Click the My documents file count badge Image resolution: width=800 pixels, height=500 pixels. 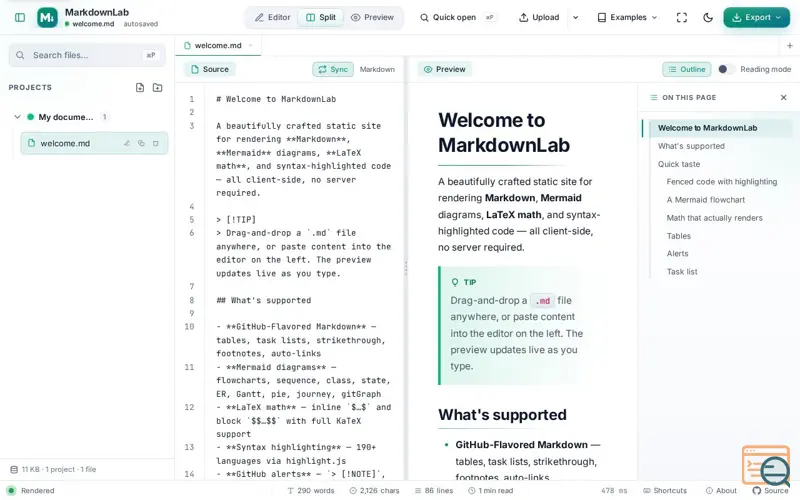tap(105, 117)
